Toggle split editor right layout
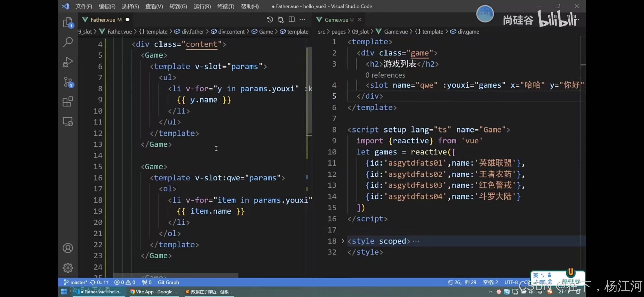Screen dimensions: 644x297 pyautogui.click(x=292, y=20)
